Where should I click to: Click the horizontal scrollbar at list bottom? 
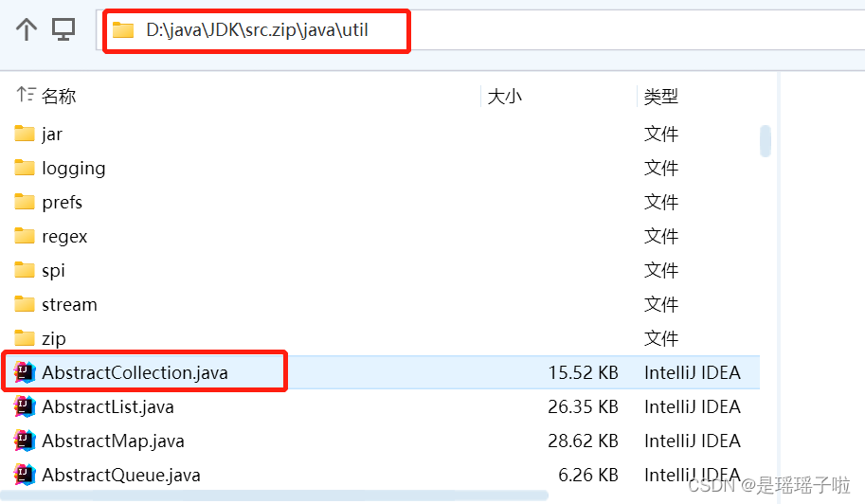click(274, 495)
